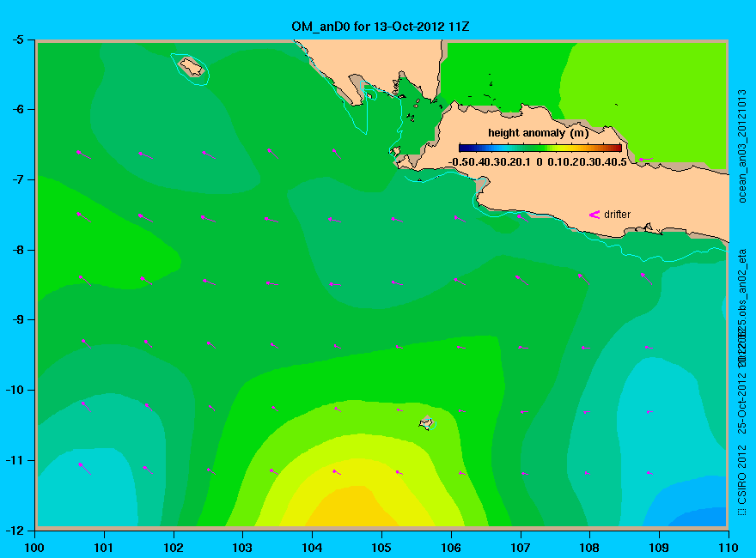The width and height of the screenshot is (756, 558).
Task: Click the 'height anomaly (m)' legend label
Action: (x=538, y=133)
